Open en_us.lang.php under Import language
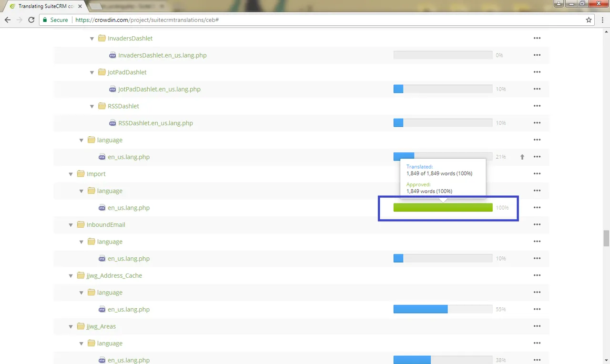This screenshot has height=364, width=610. coord(129,208)
